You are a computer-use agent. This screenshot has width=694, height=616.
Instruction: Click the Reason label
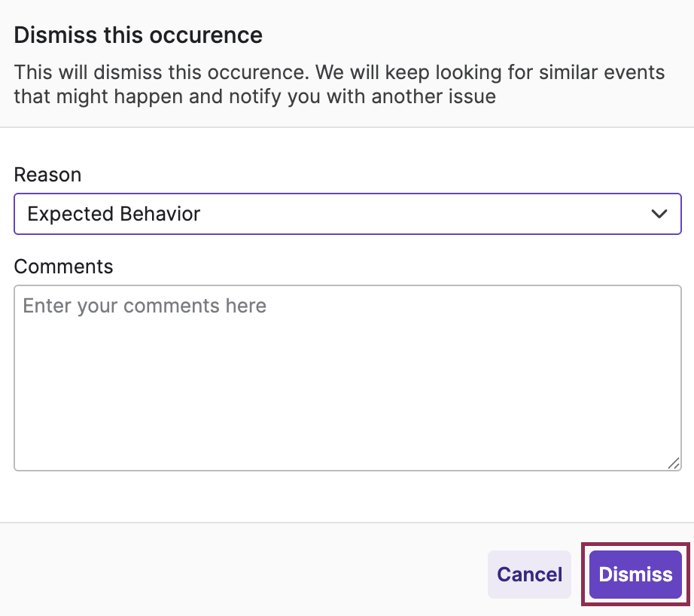click(x=47, y=175)
